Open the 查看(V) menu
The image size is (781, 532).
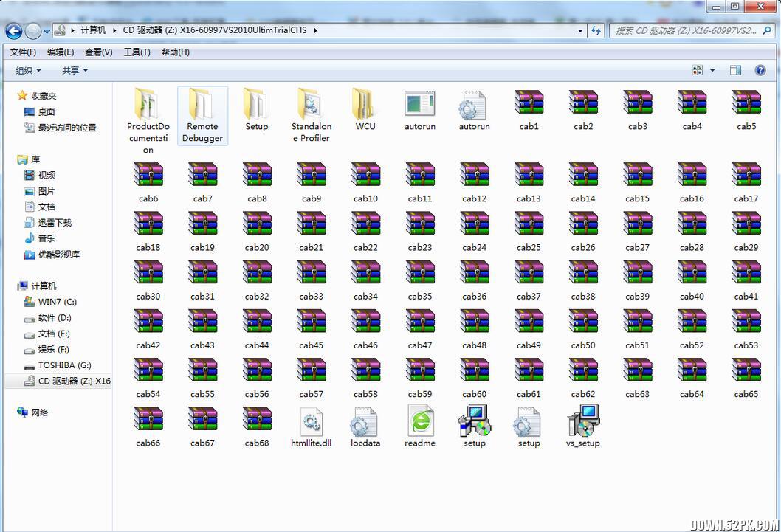point(99,52)
